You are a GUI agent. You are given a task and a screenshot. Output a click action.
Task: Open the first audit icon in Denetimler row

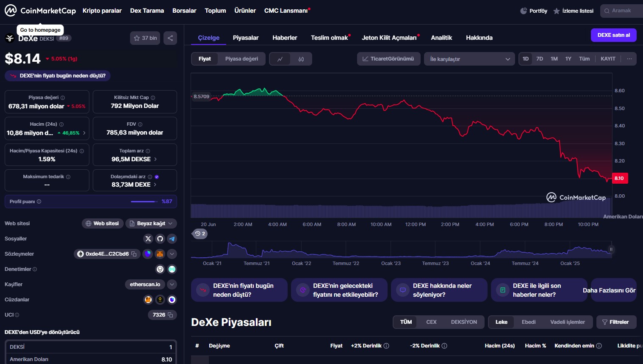tap(160, 269)
